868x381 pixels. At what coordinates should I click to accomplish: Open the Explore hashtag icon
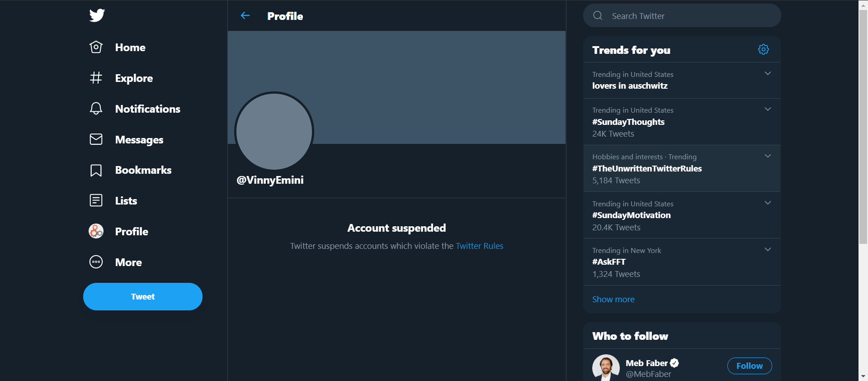click(x=96, y=78)
